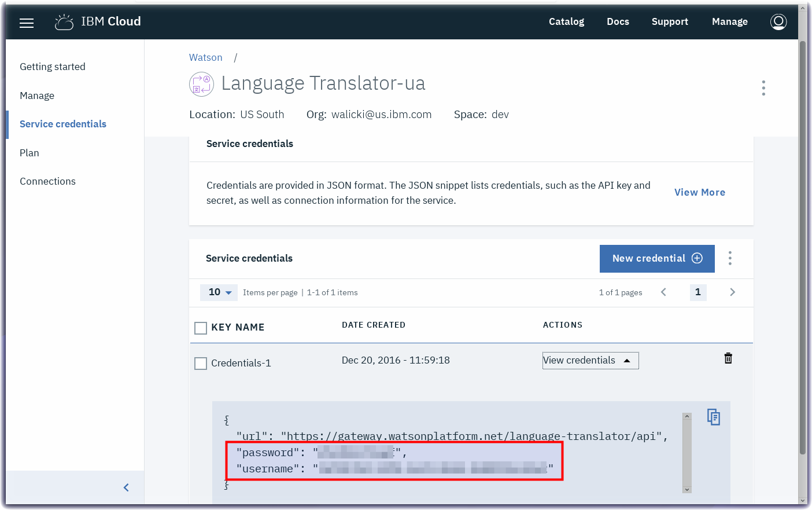
Task: Open Getting started in the sidebar
Action: [x=53, y=67]
